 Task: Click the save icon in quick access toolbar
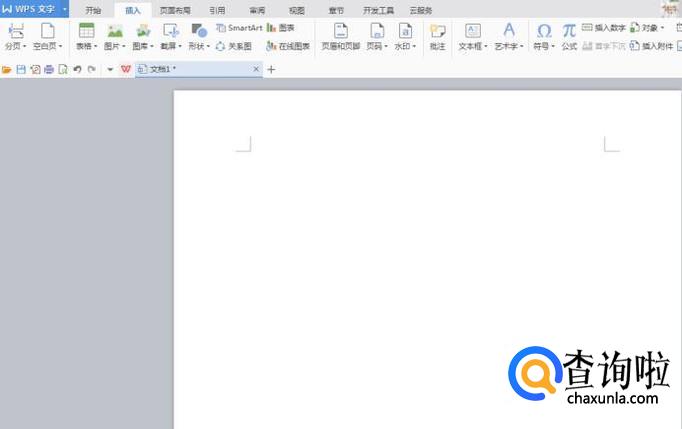[21, 70]
